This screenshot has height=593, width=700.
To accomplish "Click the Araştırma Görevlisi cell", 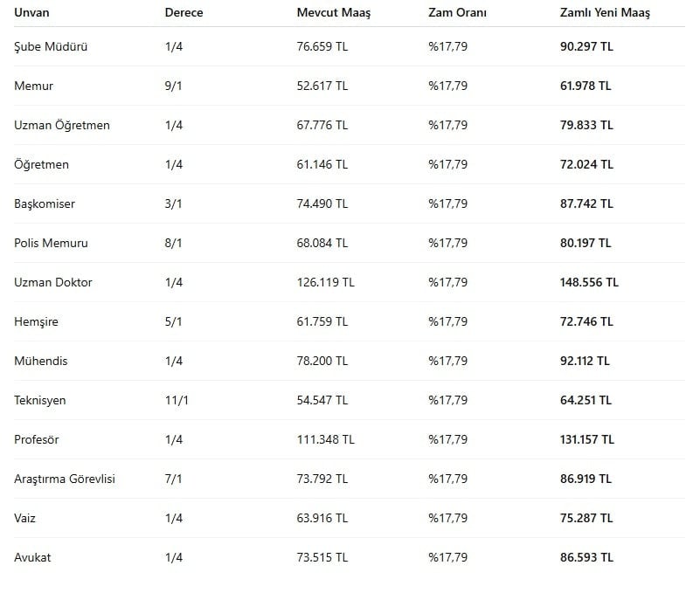I will pos(65,479).
